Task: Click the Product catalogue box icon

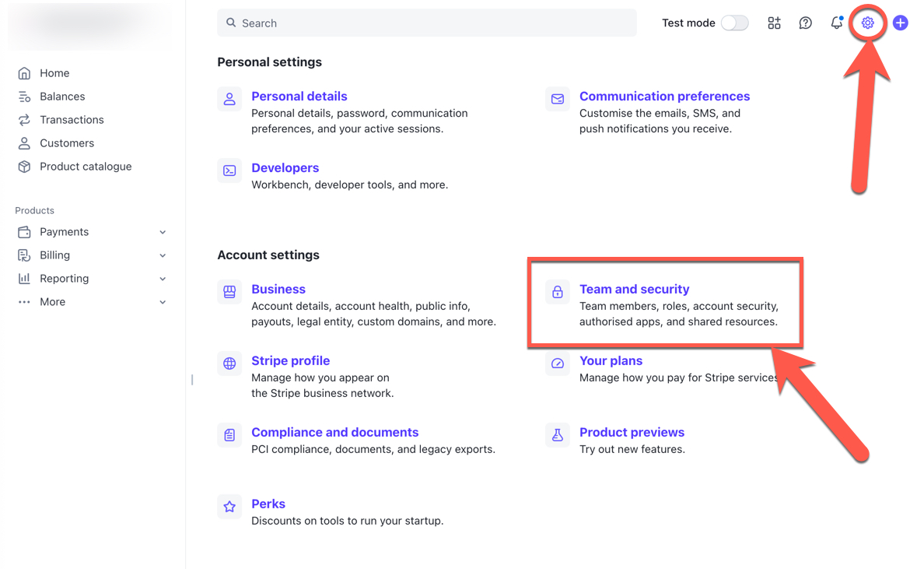Action: (x=24, y=167)
